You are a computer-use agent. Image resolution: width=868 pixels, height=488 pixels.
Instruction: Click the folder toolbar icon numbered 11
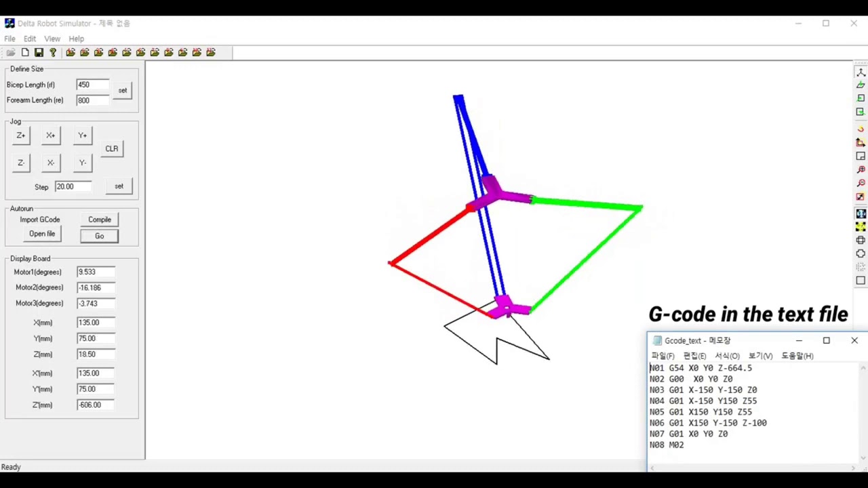[211, 52]
